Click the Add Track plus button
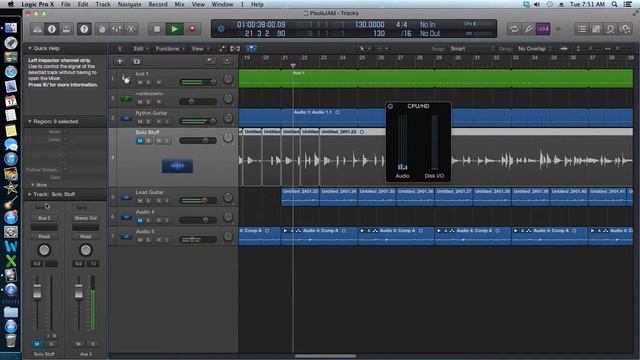Image resolution: width=640 pixels, height=360 pixels. click(x=120, y=61)
